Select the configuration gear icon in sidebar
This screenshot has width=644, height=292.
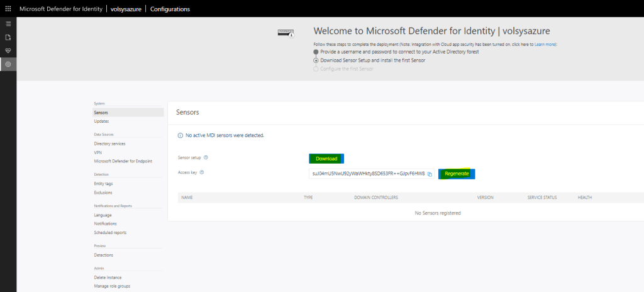(8, 64)
